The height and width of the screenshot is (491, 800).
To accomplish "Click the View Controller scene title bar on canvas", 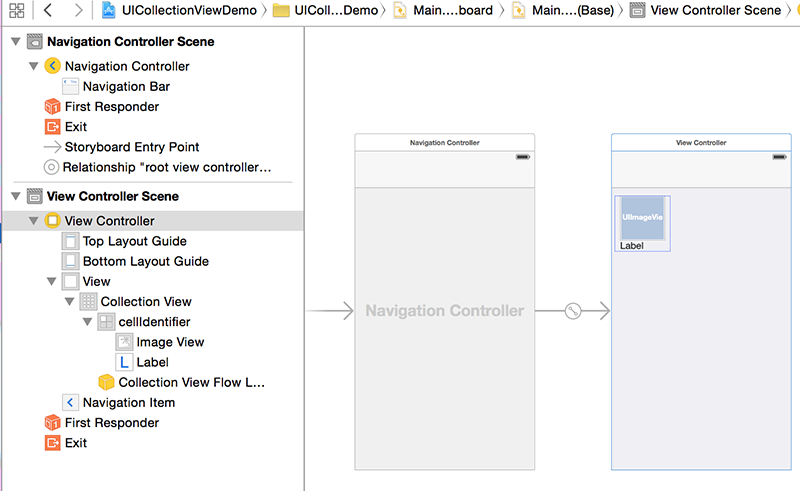I will (x=701, y=142).
